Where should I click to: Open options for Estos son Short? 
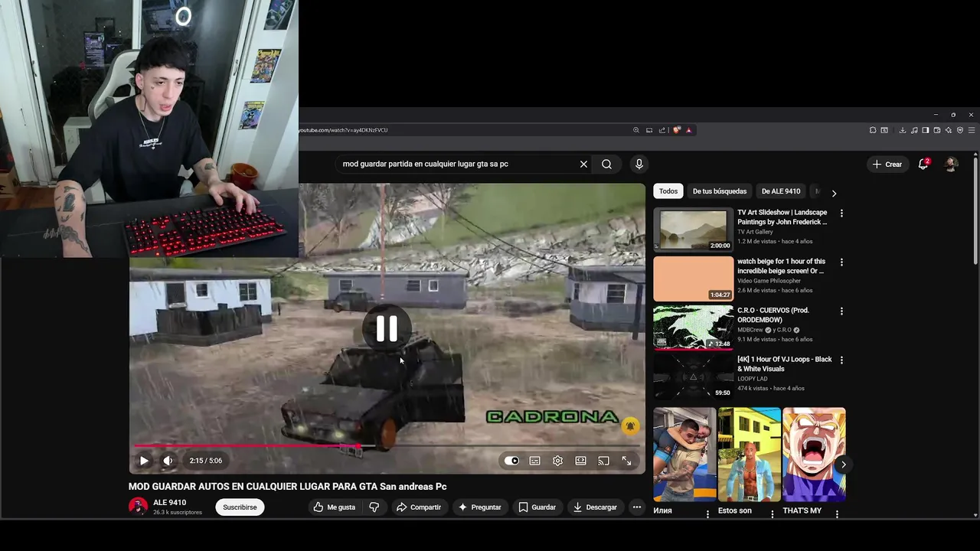tap(772, 514)
